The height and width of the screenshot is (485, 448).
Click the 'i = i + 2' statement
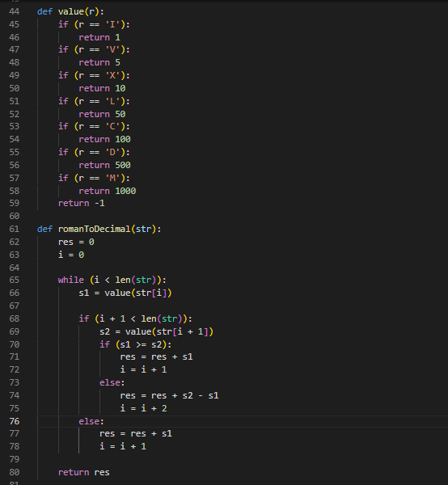click(x=144, y=408)
